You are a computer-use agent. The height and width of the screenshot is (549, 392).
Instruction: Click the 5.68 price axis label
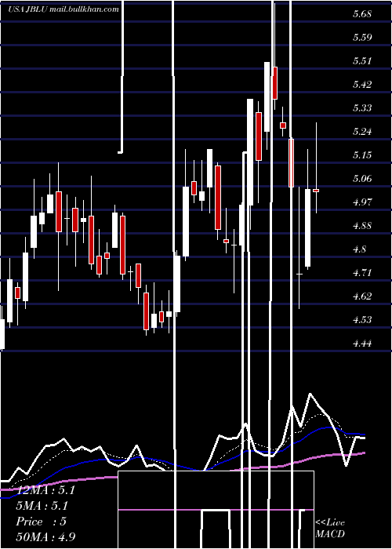coord(362,14)
